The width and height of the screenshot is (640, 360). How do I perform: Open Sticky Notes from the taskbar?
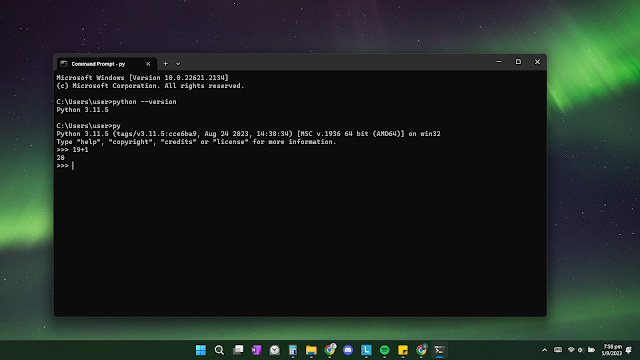pos(403,350)
